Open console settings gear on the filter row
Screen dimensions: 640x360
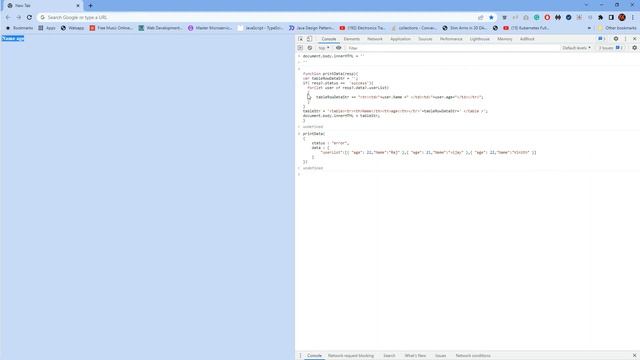634,48
